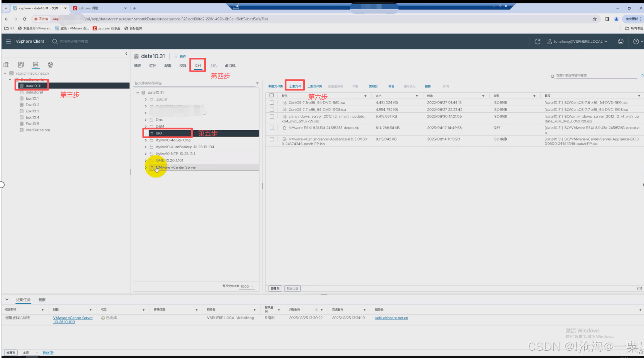Image resolution: width=644 pixels, height=358 pixels.
Task: Open the browser profile avatar
Action: [616, 19]
